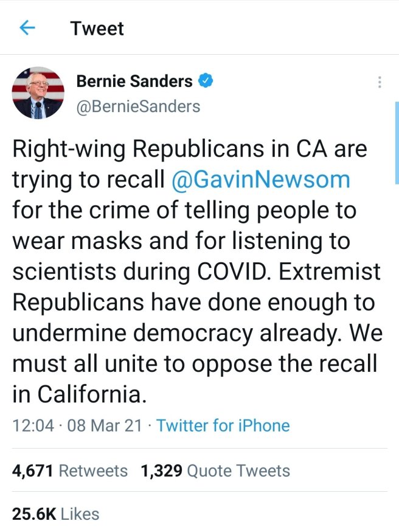Image resolution: width=399 pixels, height=532 pixels.
Task: Click the 12:04 tweet timestamp
Action: 33,425
